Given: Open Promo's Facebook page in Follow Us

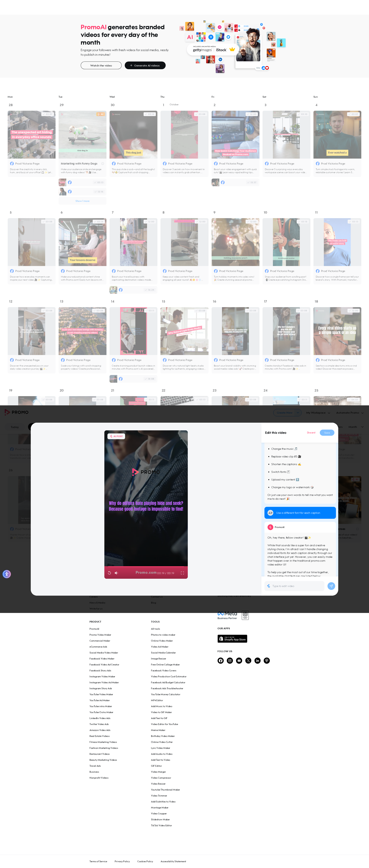Looking at the screenshot, I should pos(220,660).
